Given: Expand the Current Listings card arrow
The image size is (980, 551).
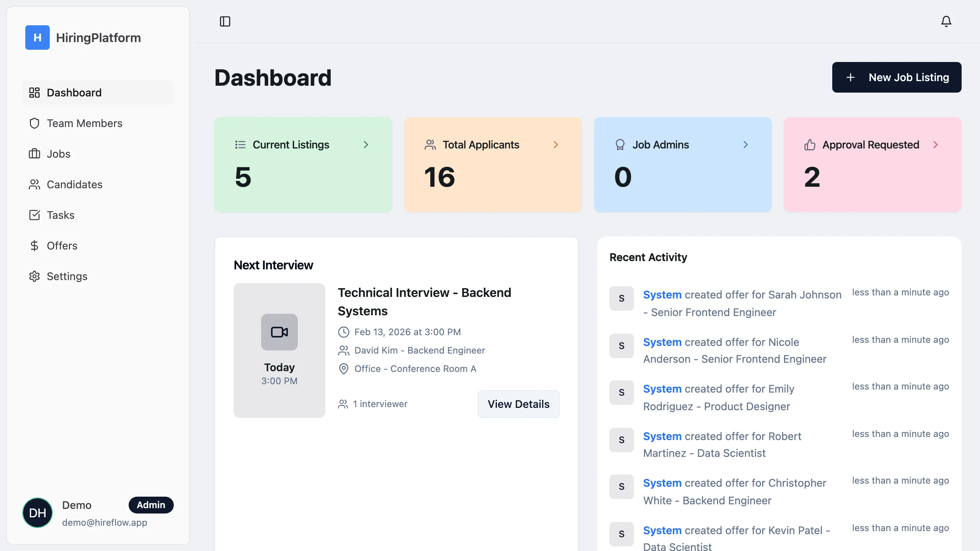Looking at the screenshot, I should click(x=366, y=145).
